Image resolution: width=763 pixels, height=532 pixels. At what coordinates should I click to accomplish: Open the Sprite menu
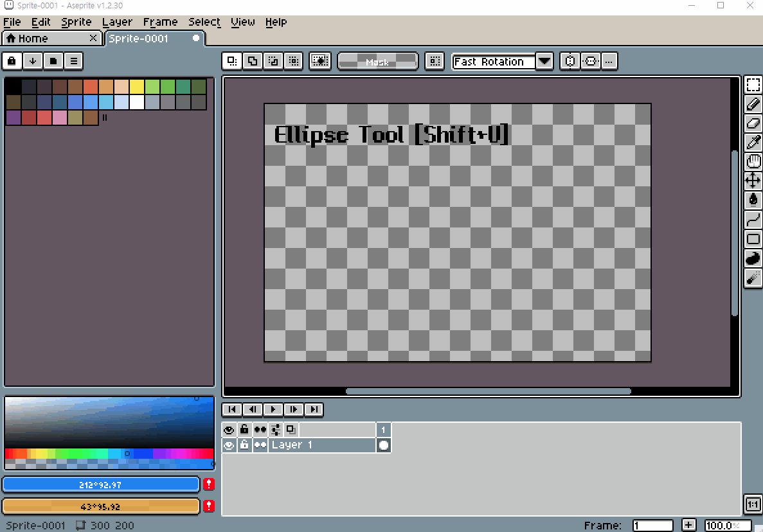click(x=76, y=22)
